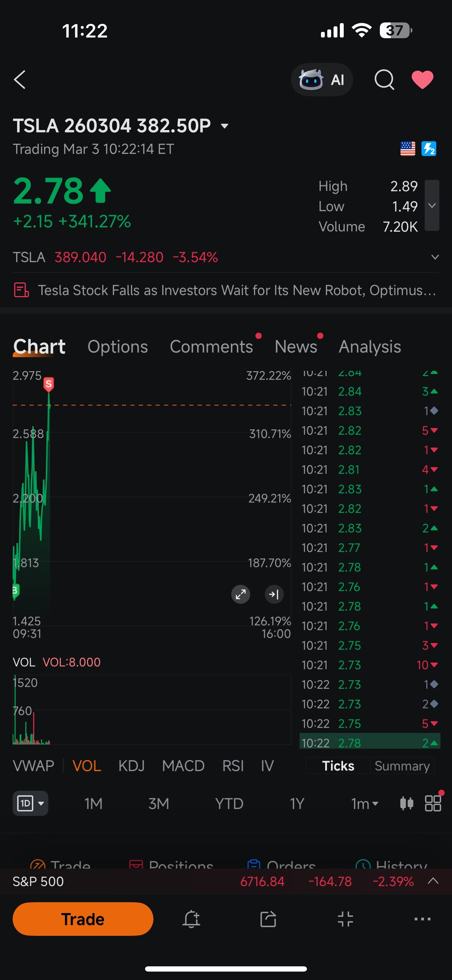Switch to the News tab
Screen dimensions: 452x980
(x=296, y=347)
